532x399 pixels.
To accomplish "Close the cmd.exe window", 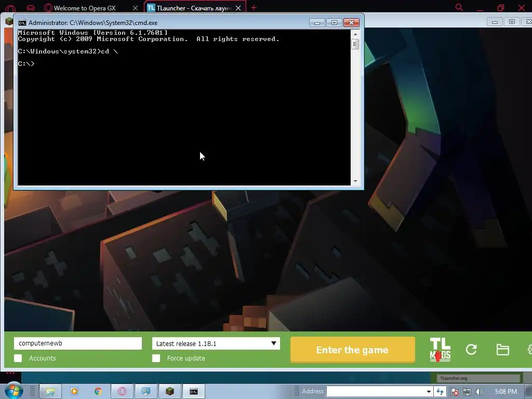I will [352, 23].
